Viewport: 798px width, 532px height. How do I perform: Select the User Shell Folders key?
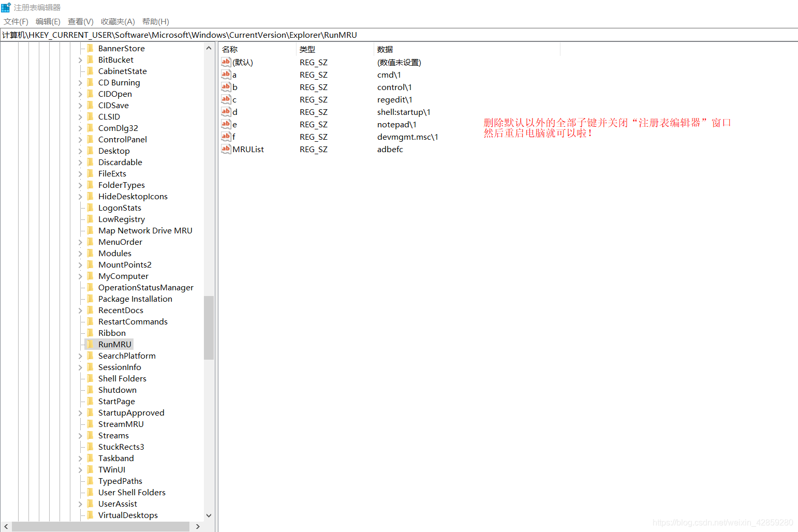[x=132, y=492]
